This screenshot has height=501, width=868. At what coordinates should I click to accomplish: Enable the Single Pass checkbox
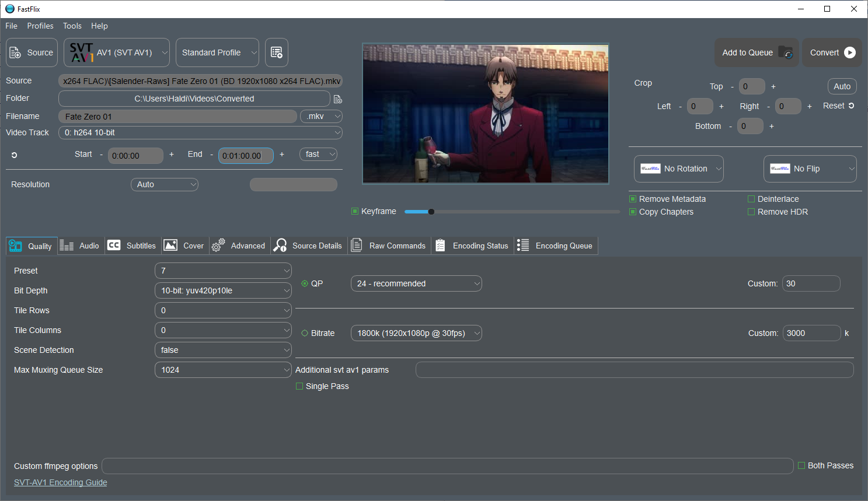299,386
